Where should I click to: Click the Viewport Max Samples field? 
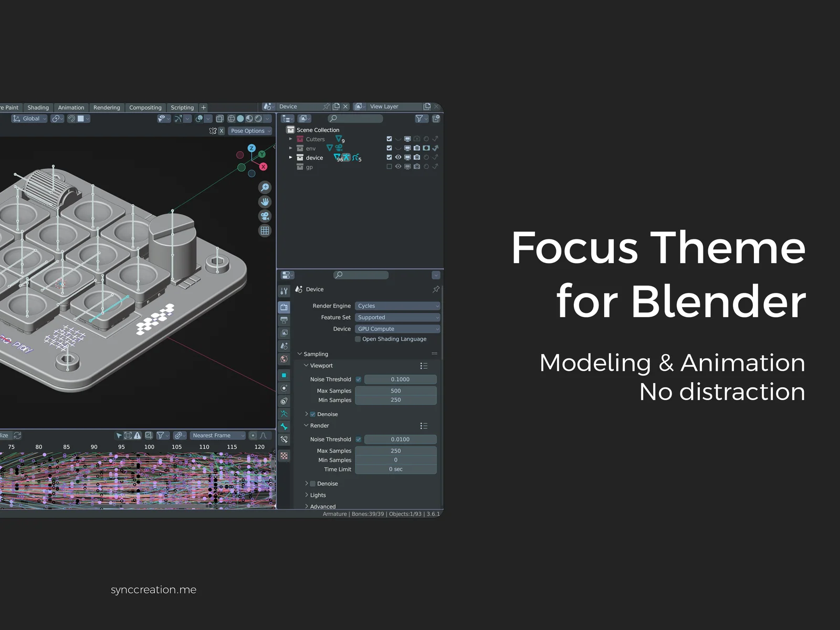[395, 391]
